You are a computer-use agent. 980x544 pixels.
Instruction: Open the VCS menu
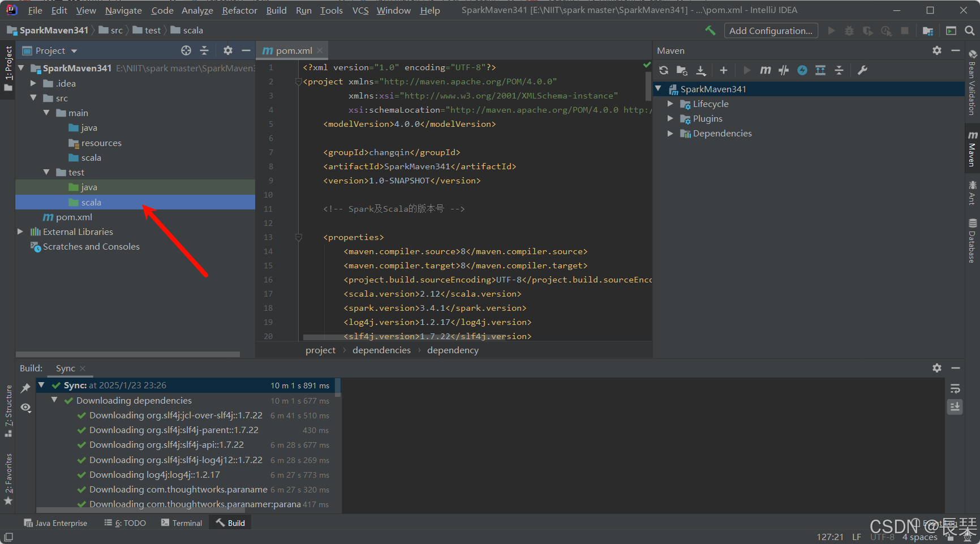click(360, 10)
